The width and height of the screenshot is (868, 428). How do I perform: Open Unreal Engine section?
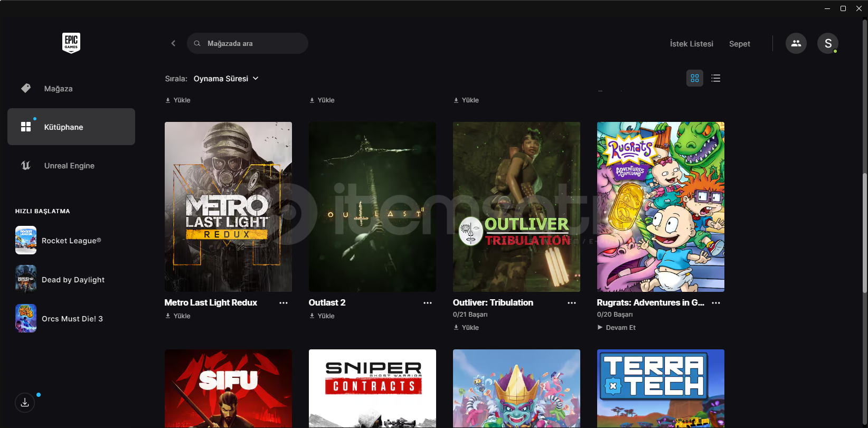click(x=71, y=165)
